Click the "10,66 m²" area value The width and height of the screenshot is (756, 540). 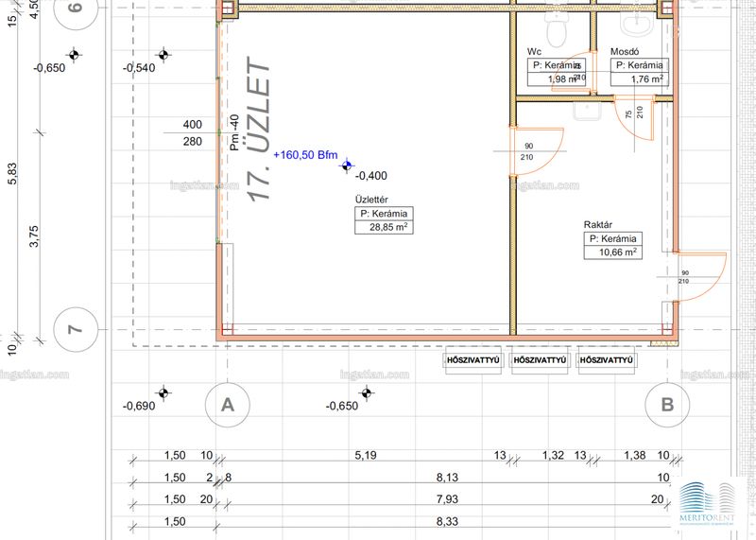pyautogui.click(x=618, y=252)
